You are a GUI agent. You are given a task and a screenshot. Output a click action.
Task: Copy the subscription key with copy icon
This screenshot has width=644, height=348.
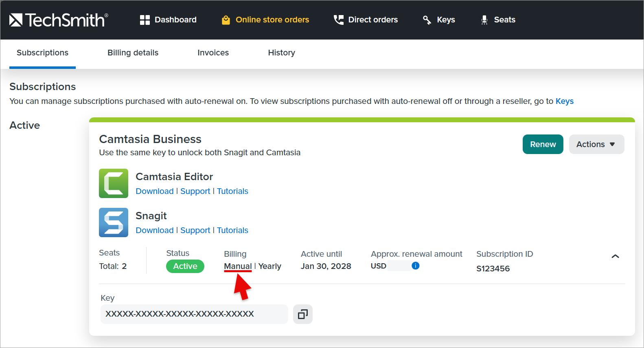[303, 314]
